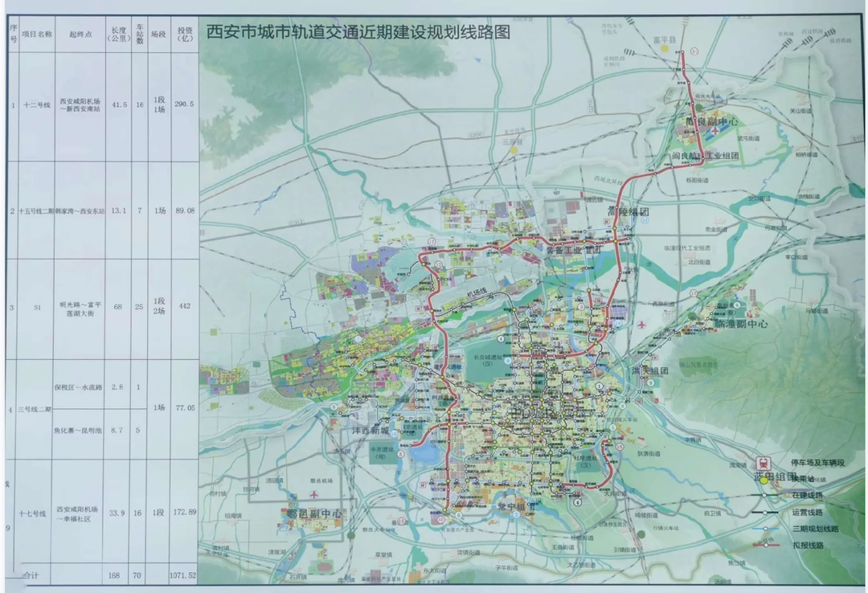Viewport: 868px width, 593px height.
Task: Click the 鄠邑副中心 map label
Action: [x=314, y=513]
